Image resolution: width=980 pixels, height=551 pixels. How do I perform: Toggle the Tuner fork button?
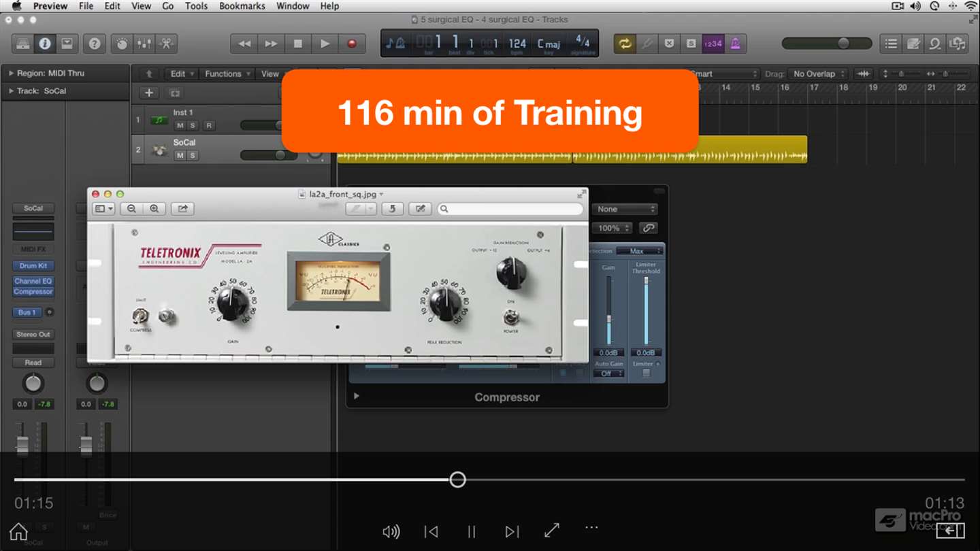coord(647,44)
